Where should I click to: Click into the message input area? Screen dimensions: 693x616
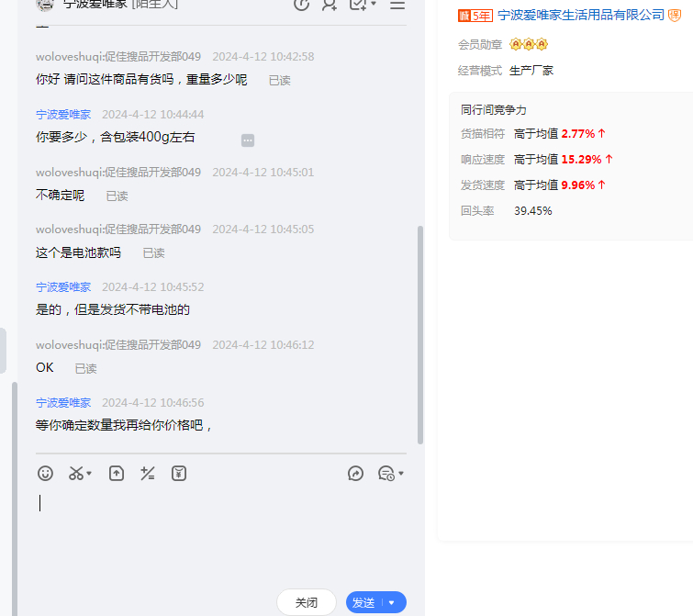(x=220, y=532)
